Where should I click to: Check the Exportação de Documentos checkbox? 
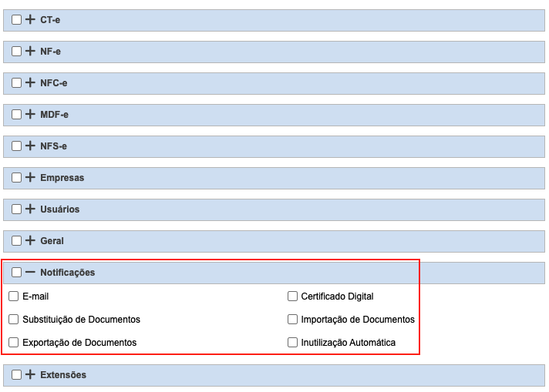point(14,343)
